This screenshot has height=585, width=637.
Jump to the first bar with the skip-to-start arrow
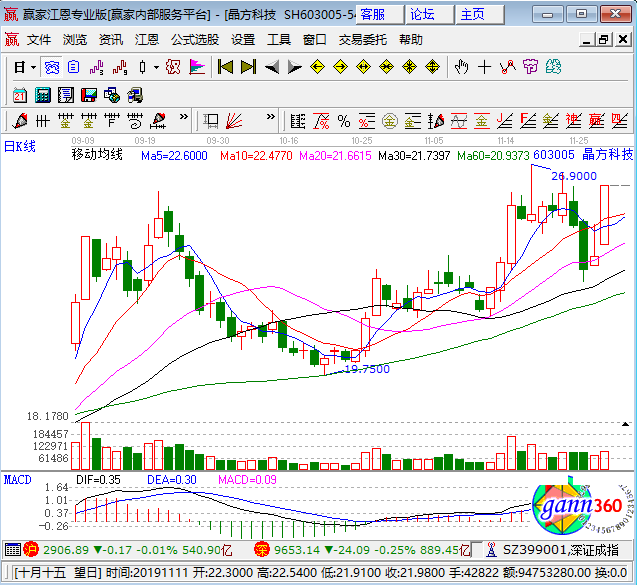click(x=225, y=67)
